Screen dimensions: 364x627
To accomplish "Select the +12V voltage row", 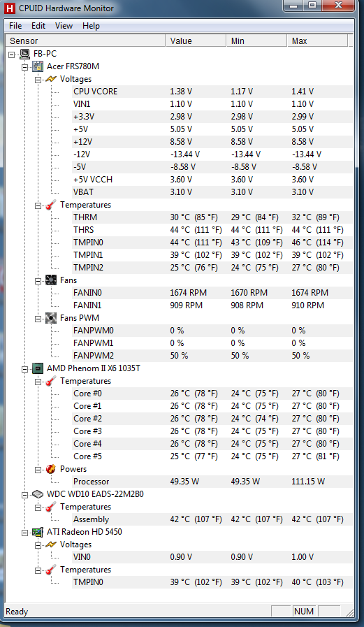I will click(x=212, y=142).
